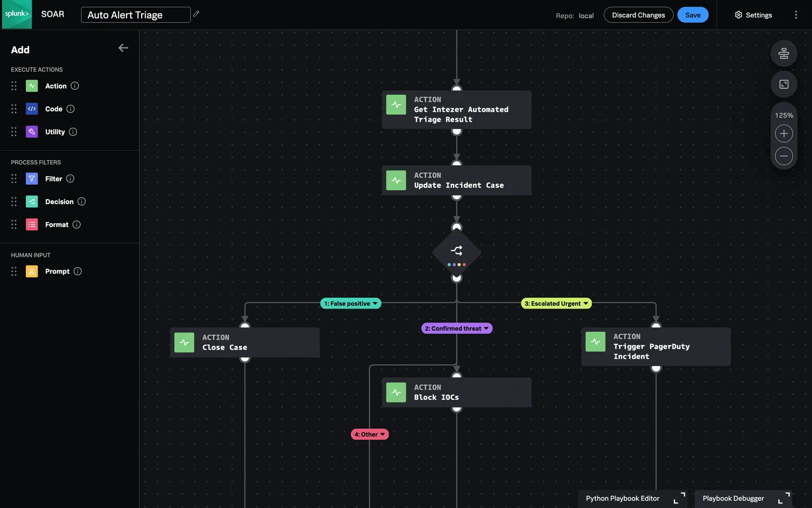812x508 pixels.
Task: Click the Repo local label
Action: tap(574, 16)
